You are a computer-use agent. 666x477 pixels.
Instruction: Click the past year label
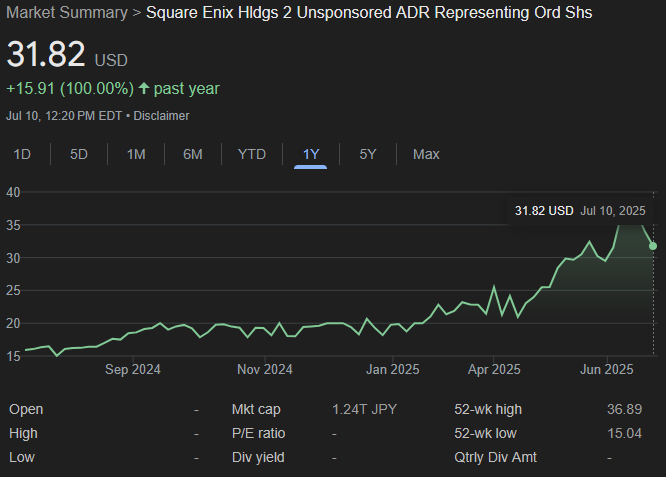[x=186, y=88]
